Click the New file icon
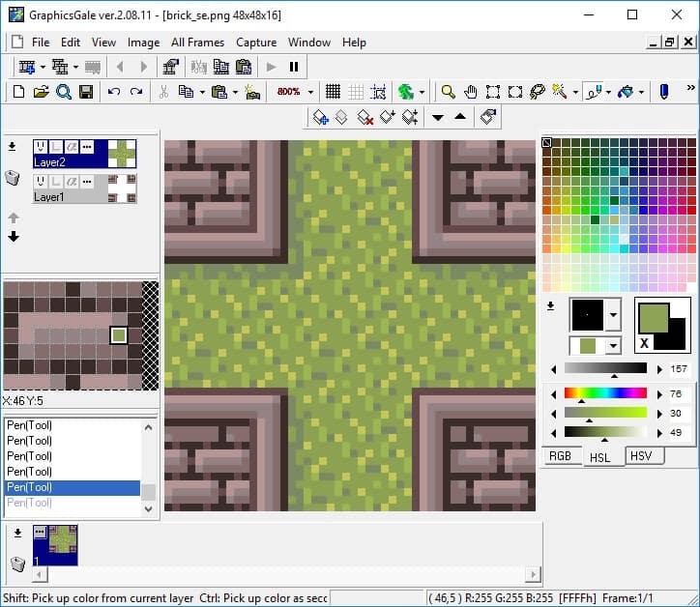 coord(18,92)
